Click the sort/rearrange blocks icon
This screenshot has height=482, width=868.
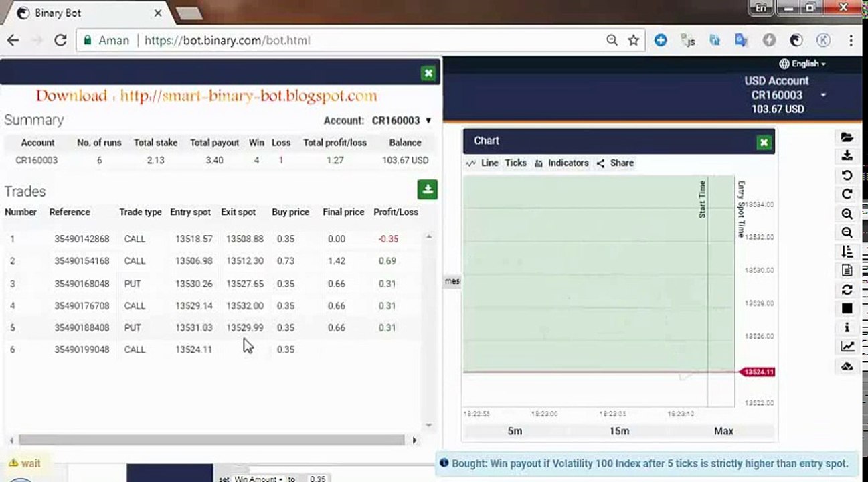point(847,252)
